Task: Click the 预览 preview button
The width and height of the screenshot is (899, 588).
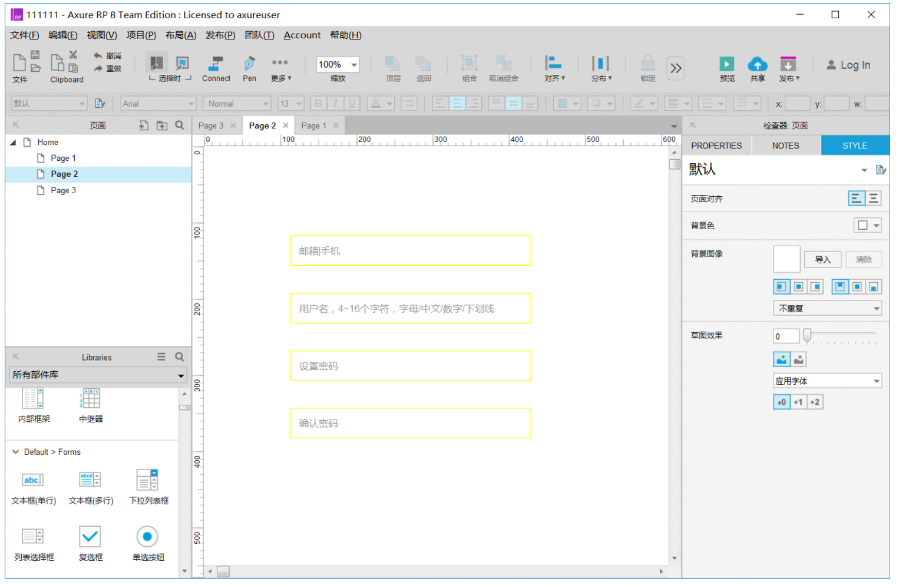Action: click(727, 68)
